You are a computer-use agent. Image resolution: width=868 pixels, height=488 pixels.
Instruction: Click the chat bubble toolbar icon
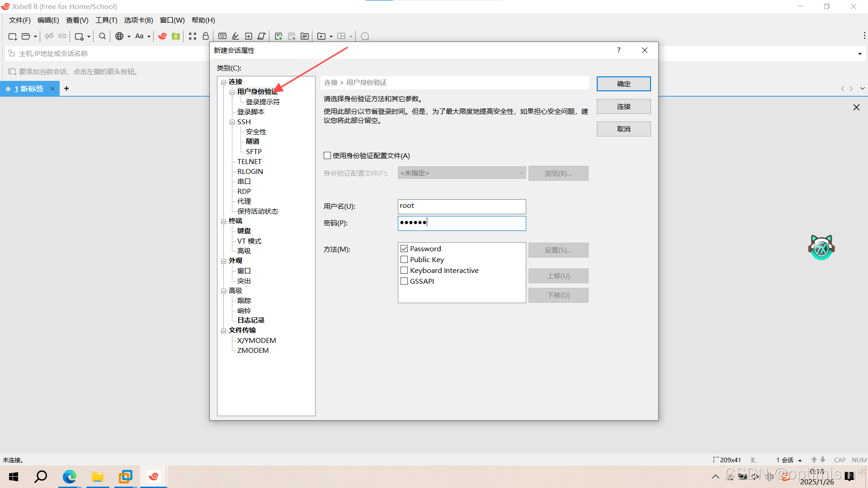365,36
